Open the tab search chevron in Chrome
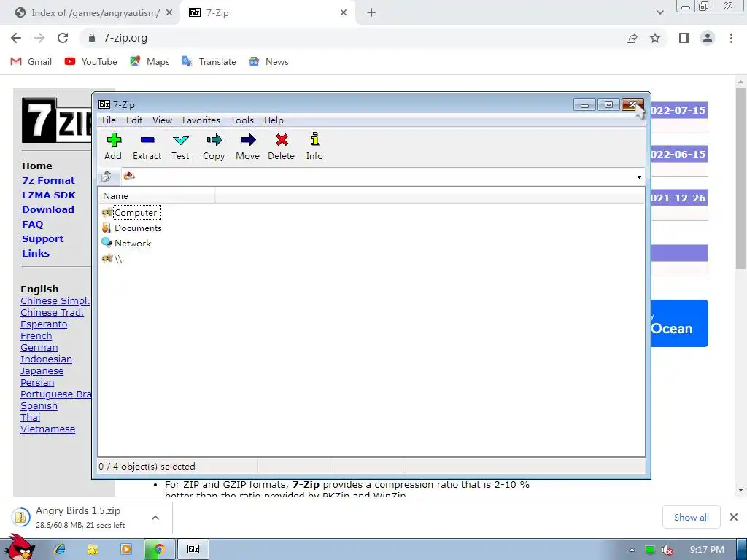This screenshot has width=747, height=560. [x=659, y=13]
